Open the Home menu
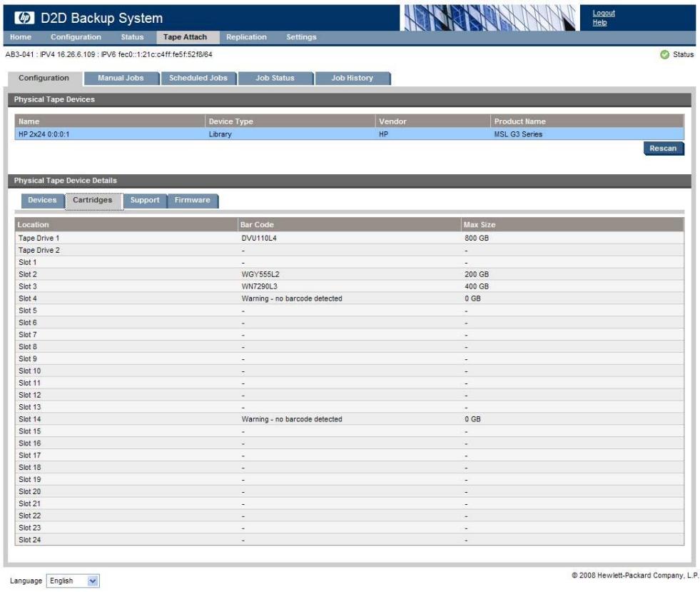Viewport: 700px width, 592px height. coord(21,37)
